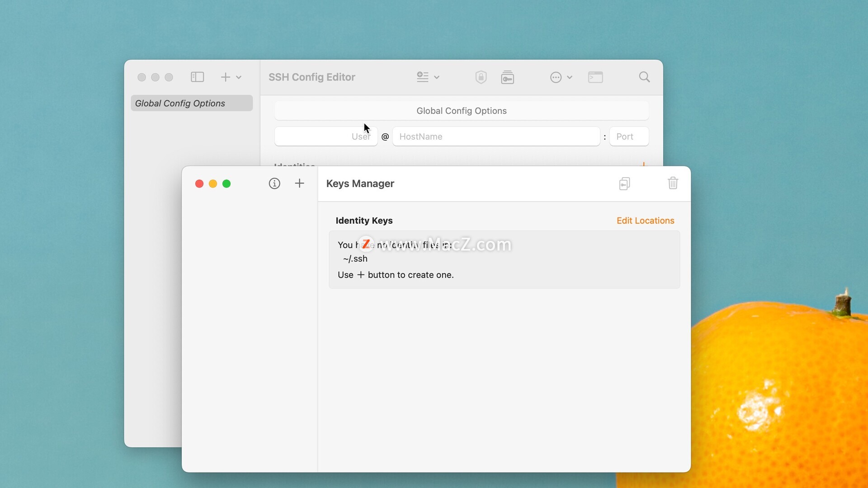868x488 pixels.
Task: Open Edit Locations link in Keys Manager
Action: coord(645,221)
